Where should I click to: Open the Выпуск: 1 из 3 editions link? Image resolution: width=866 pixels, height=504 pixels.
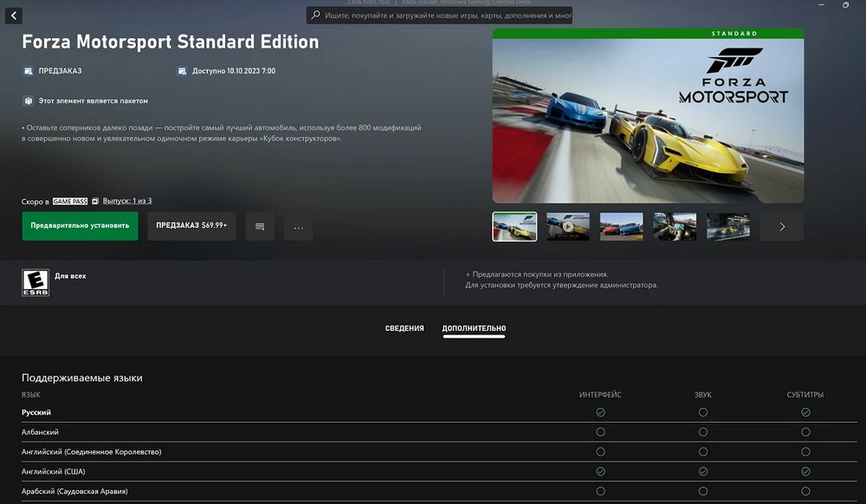tap(126, 201)
